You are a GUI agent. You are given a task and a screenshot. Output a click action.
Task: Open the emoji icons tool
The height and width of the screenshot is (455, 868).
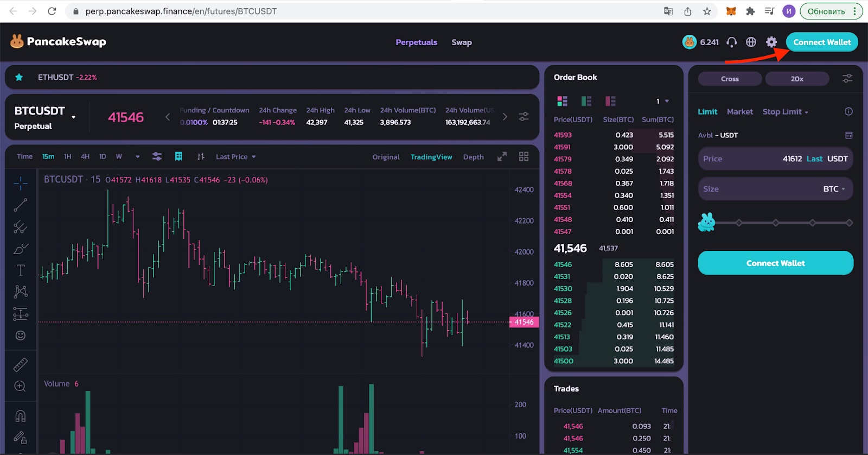(21, 336)
